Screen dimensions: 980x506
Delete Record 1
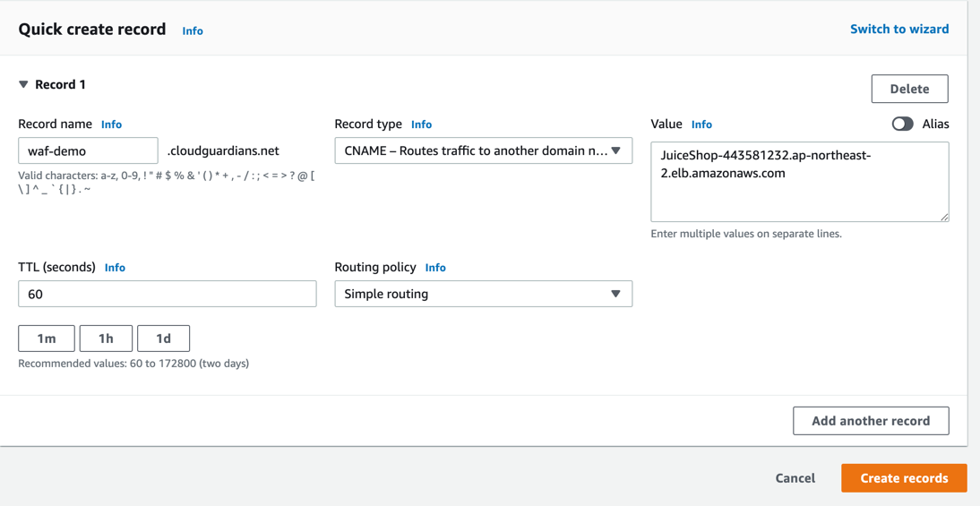coord(909,89)
